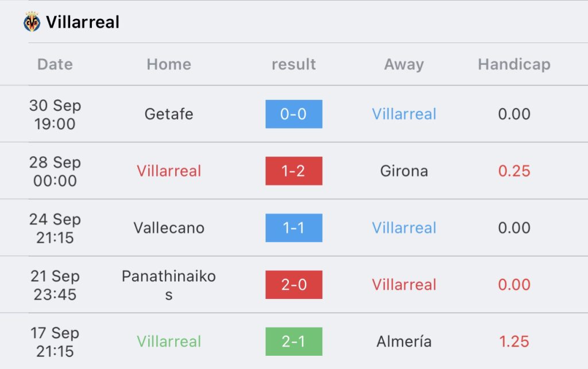Viewport: 588px width, 369px height.
Task: Tap the green 2-1 result badge
Action: point(293,341)
